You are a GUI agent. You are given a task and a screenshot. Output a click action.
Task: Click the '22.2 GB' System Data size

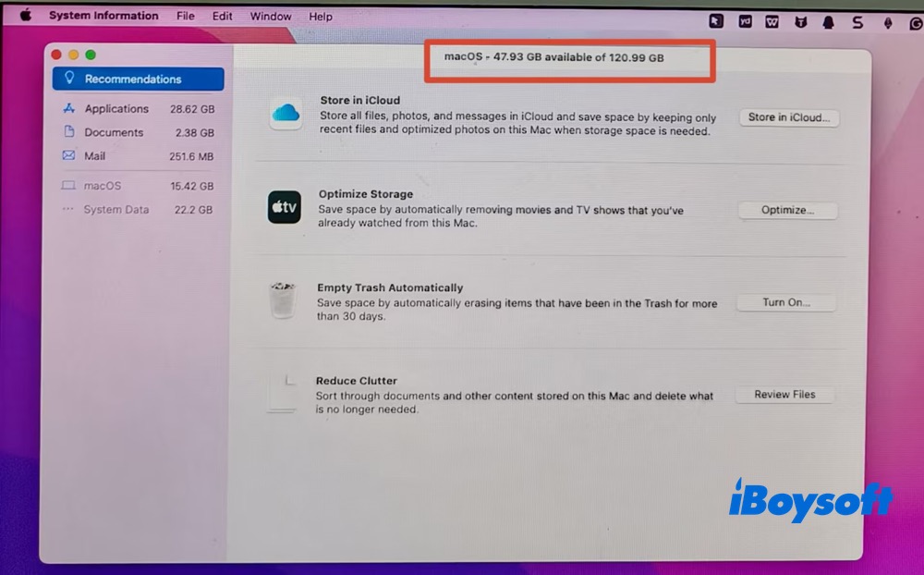193,210
